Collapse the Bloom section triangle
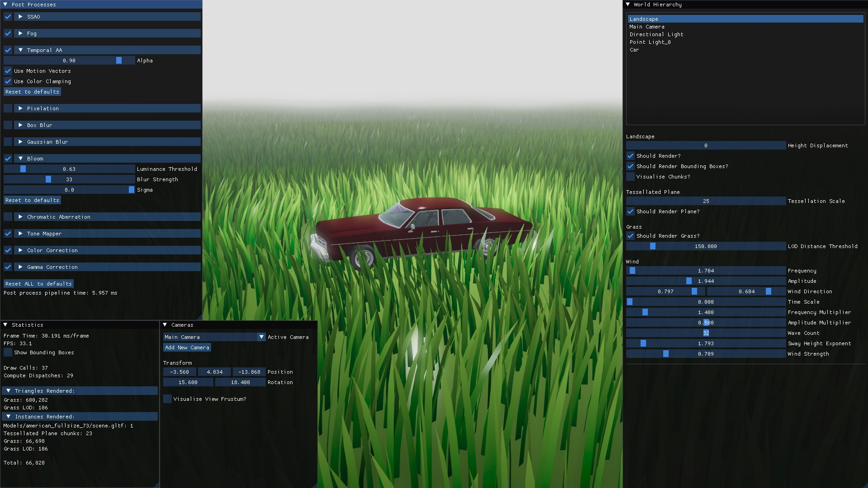 click(20, 158)
